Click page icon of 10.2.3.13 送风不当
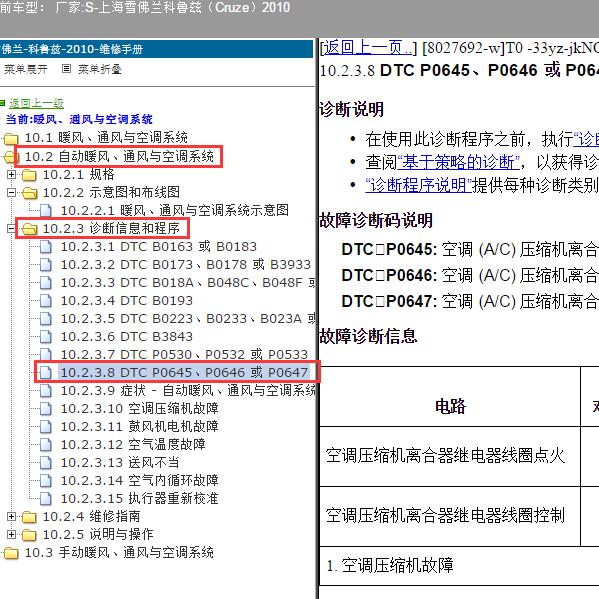Screen dimensions: 599x599 [46, 463]
